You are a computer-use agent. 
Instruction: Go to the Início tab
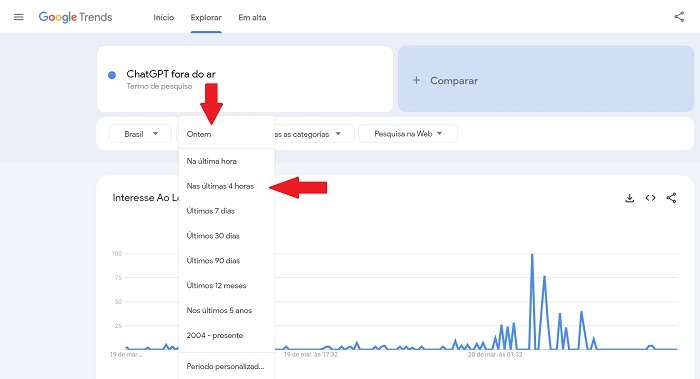pyautogui.click(x=163, y=17)
